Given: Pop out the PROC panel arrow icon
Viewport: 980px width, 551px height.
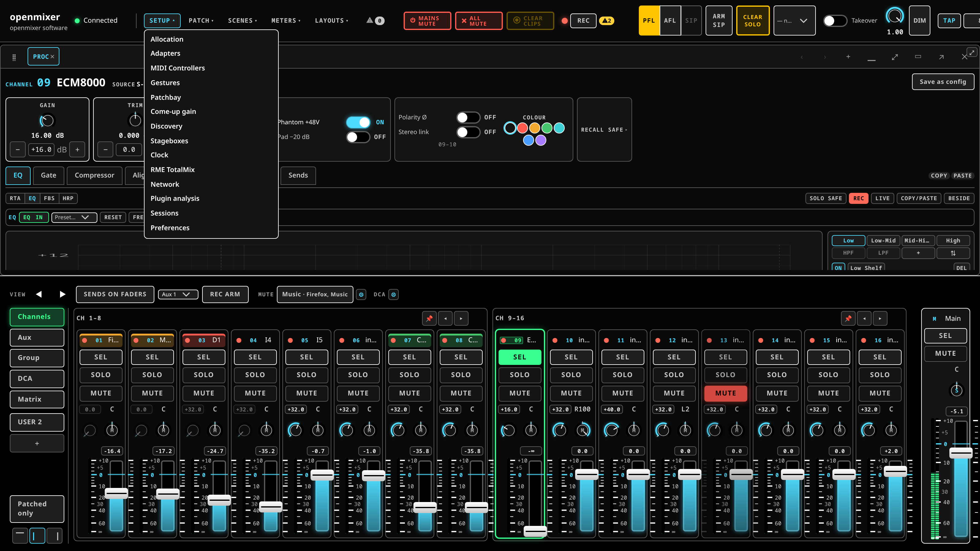Looking at the screenshot, I should (941, 57).
